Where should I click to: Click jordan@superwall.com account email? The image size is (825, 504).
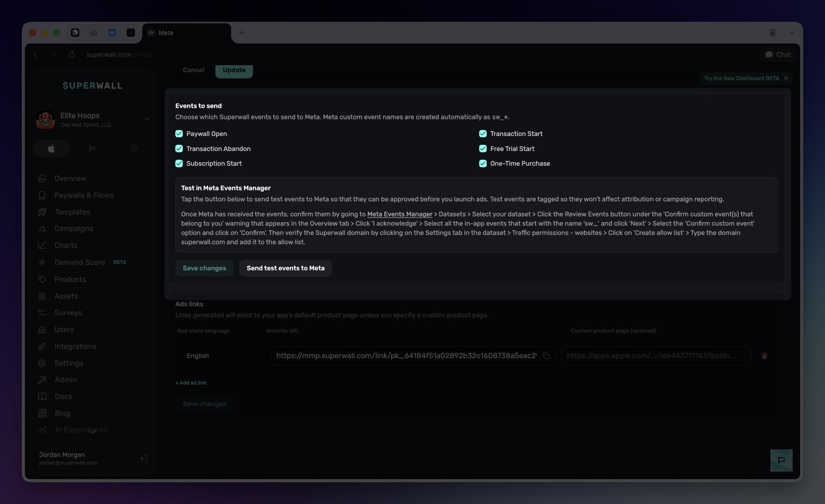68,463
